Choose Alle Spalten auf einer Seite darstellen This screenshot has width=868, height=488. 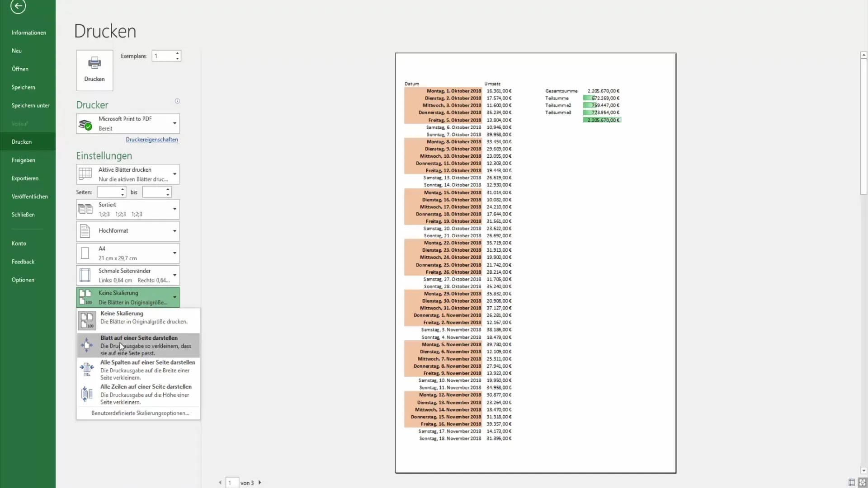click(138, 370)
